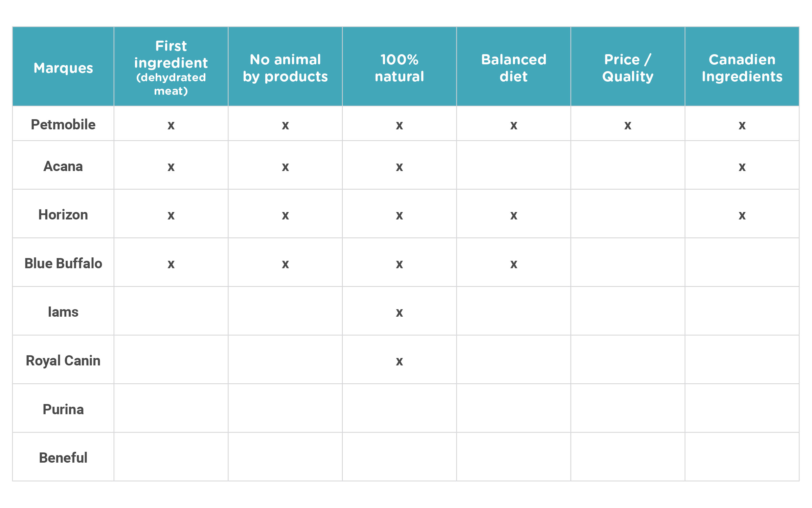Select the Purina row label
The image size is (812, 508).
point(63,409)
